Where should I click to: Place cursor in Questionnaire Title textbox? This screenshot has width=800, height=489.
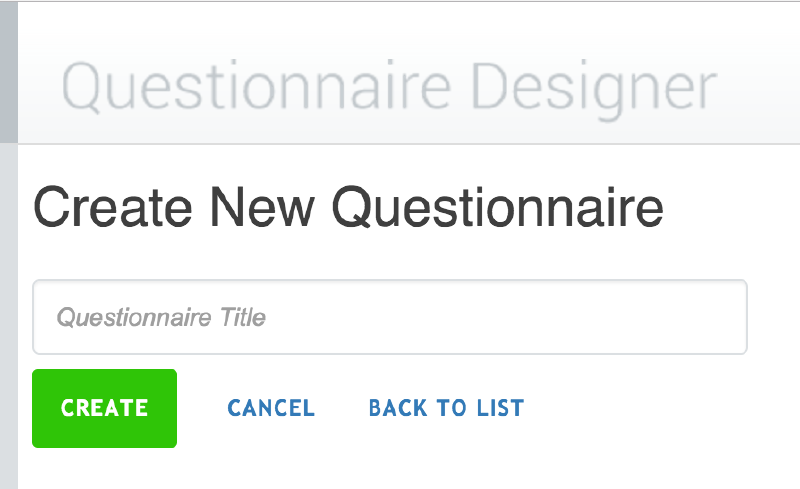(390, 318)
